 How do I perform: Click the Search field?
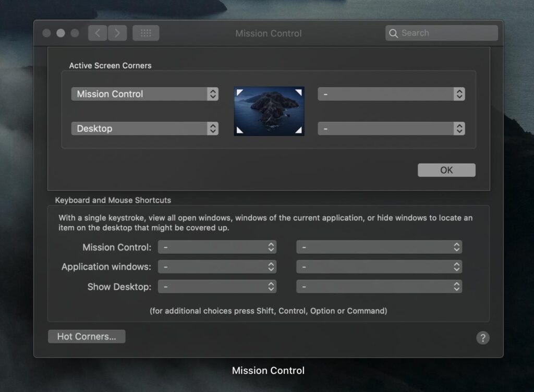442,33
